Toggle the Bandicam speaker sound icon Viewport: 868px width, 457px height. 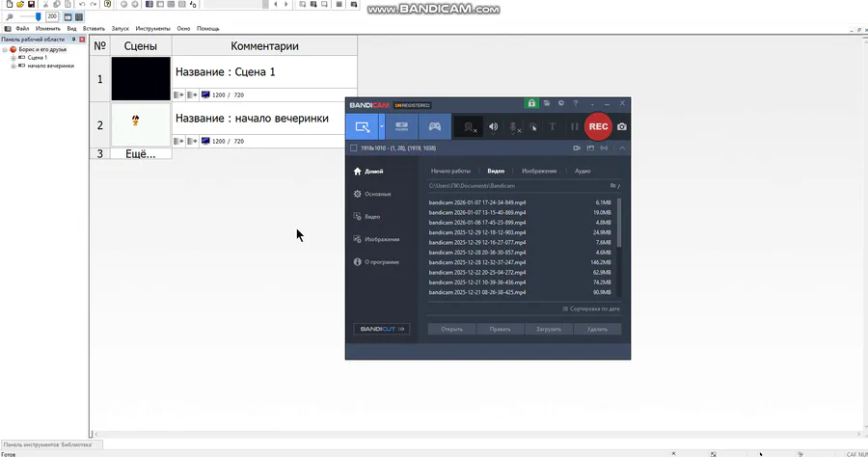pyautogui.click(x=493, y=127)
